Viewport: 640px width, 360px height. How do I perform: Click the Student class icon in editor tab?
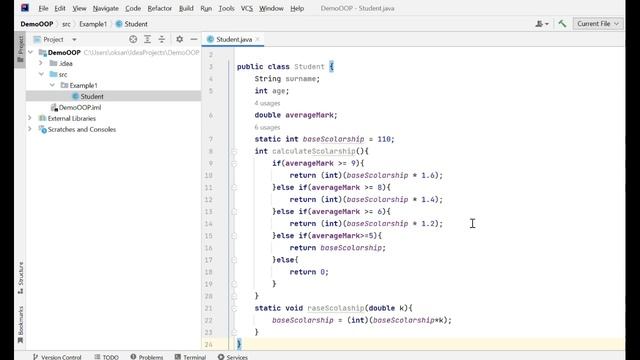pyautogui.click(x=210, y=39)
